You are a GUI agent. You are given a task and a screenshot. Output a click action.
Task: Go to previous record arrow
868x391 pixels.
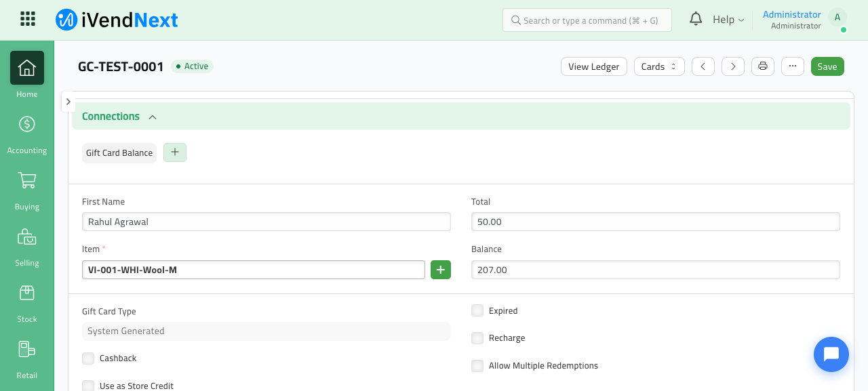(703, 66)
